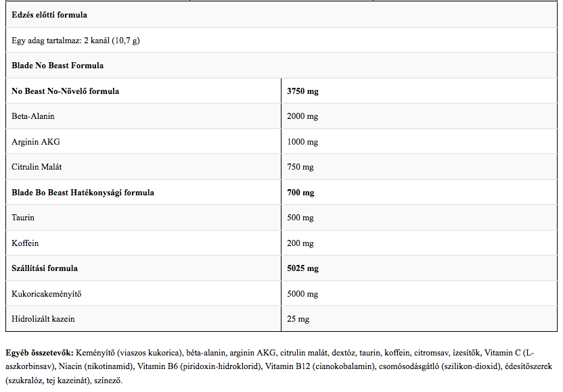Click the 700 mg total value
This screenshot has height=392, width=563.
pos(300,193)
